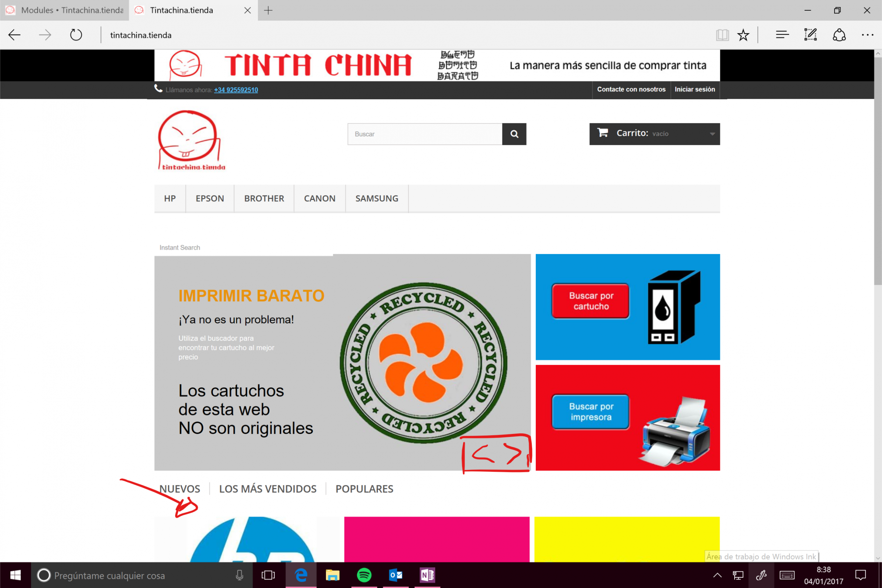This screenshot has height=588, width=882.
Task: Open Edge reading view icon
Action: 722,35
